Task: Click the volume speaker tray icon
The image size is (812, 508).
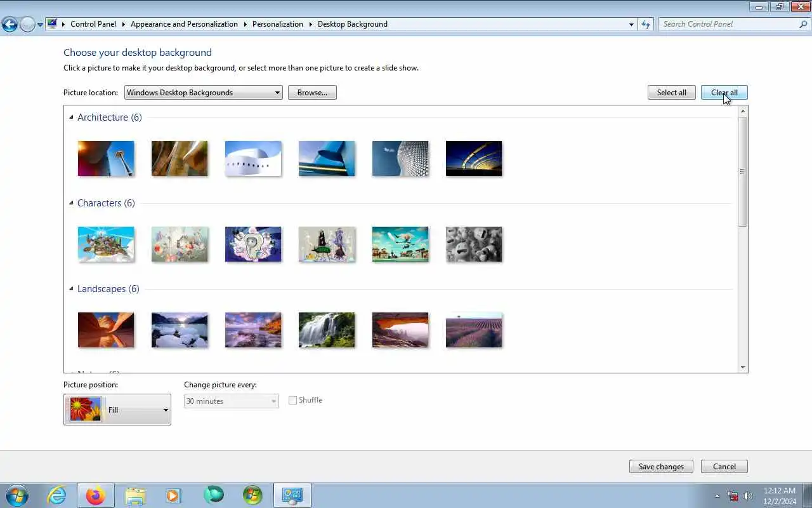Action: [748, 496]
